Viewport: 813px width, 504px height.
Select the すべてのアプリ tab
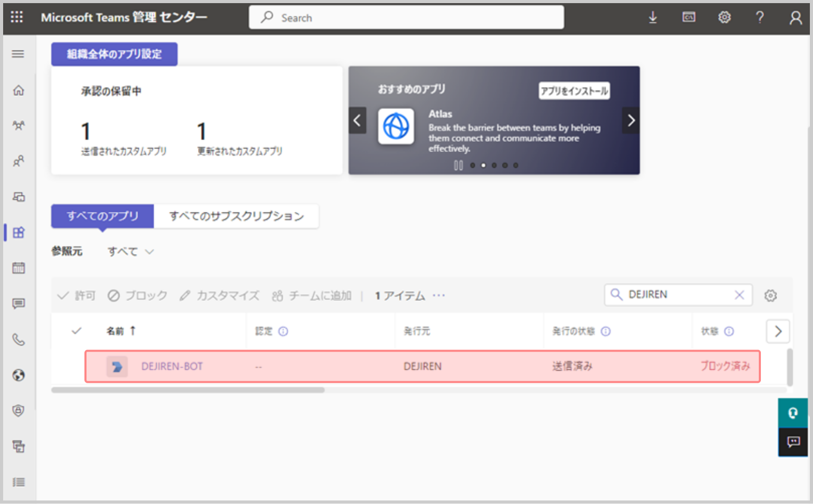(x=103, y=216)
